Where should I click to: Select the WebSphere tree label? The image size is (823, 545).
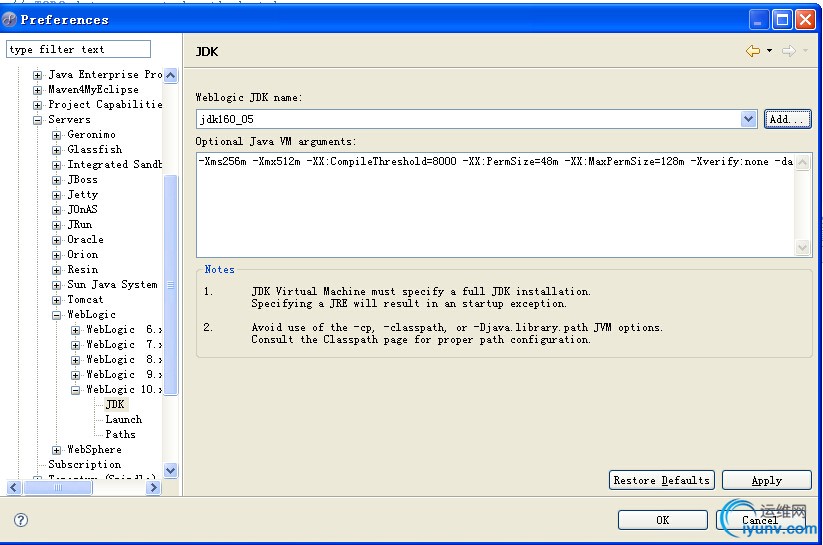click(x=94, y=449)
